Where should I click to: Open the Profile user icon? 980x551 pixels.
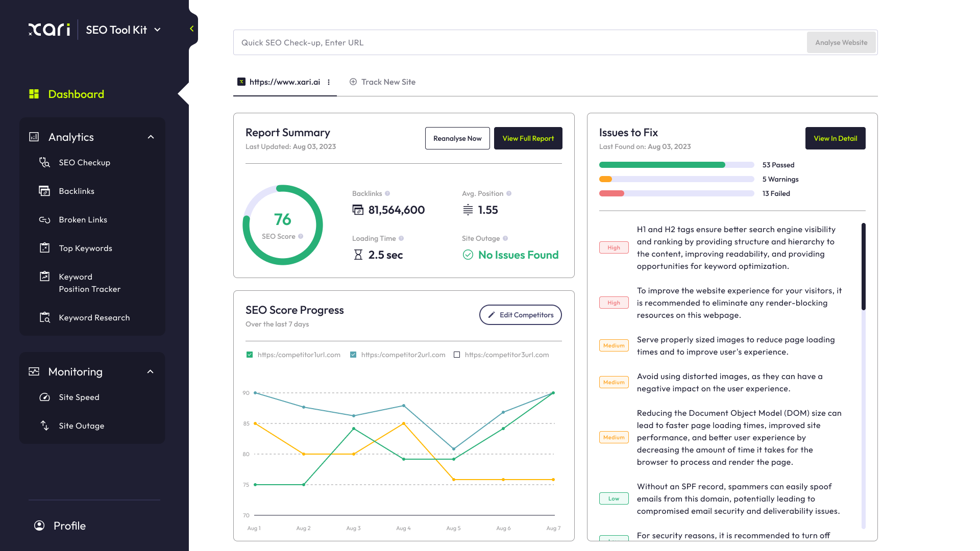(39, 525)
